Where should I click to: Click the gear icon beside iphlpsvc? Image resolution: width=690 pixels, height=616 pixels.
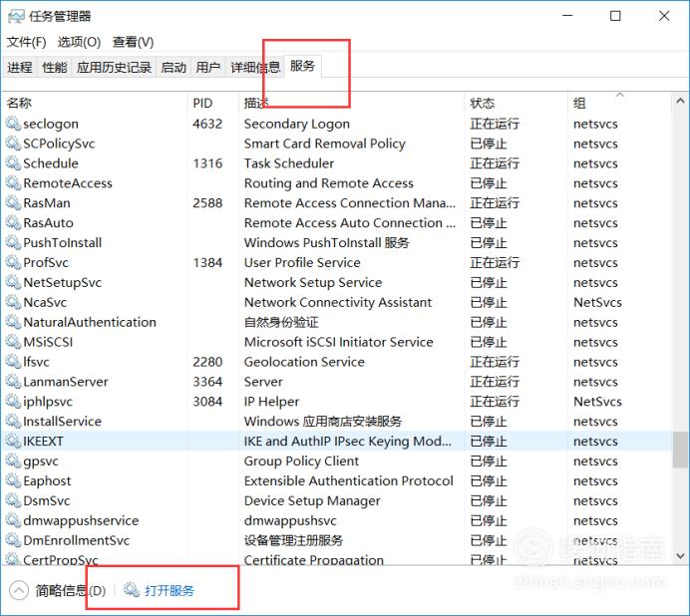[13, 402]
